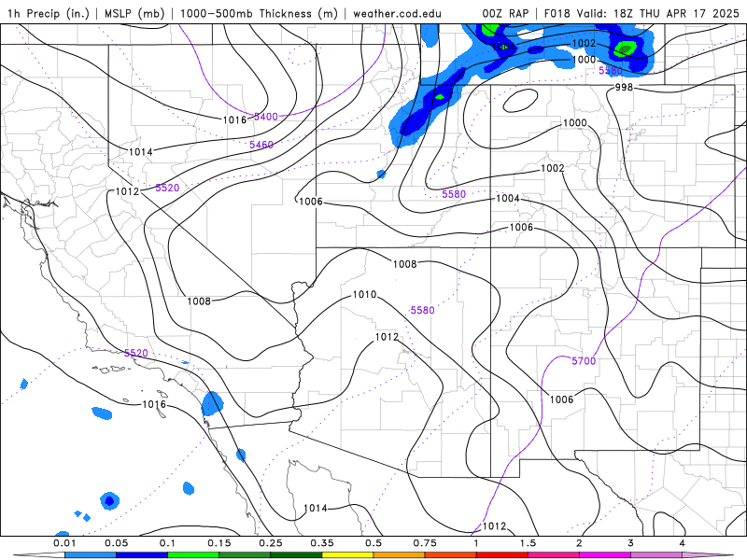
Task: Click the 0.15 legend tick label
Action: [x=219, y=543]
